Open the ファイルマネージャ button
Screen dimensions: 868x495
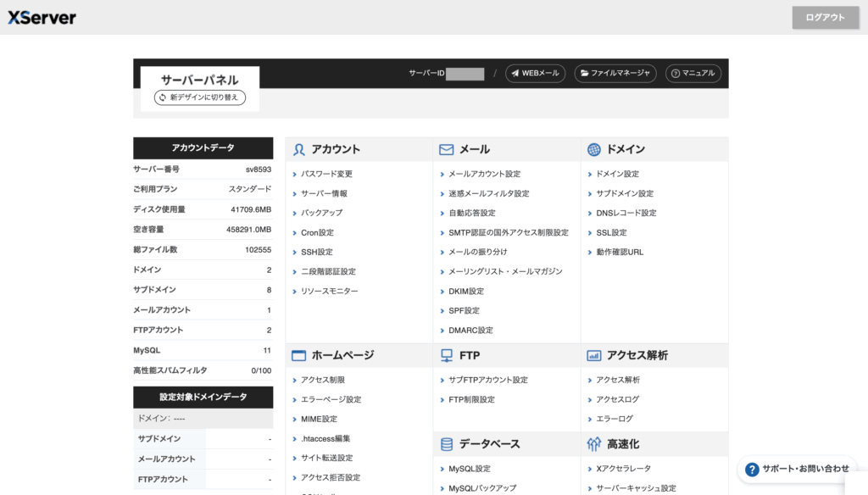click(615, 74)
